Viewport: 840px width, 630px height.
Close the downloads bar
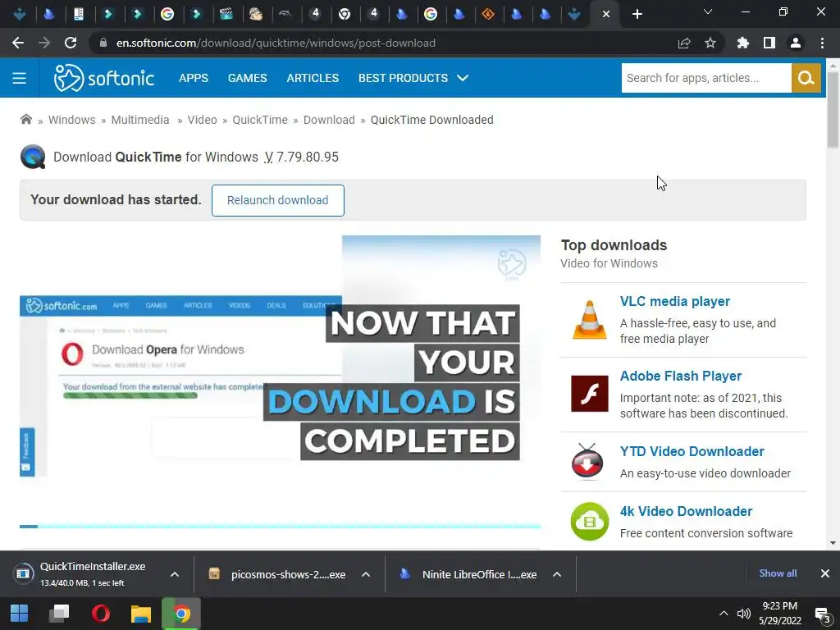click(x=825, y=573)
